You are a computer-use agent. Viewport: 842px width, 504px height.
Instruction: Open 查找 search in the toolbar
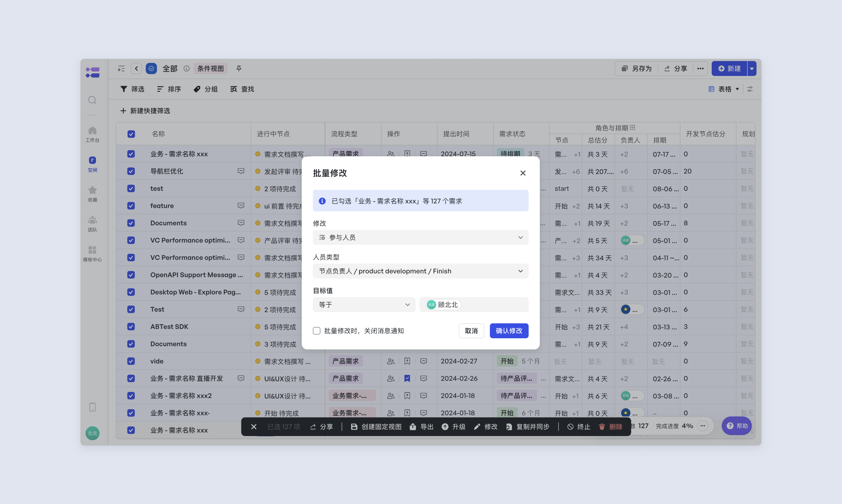coord(242,89)
